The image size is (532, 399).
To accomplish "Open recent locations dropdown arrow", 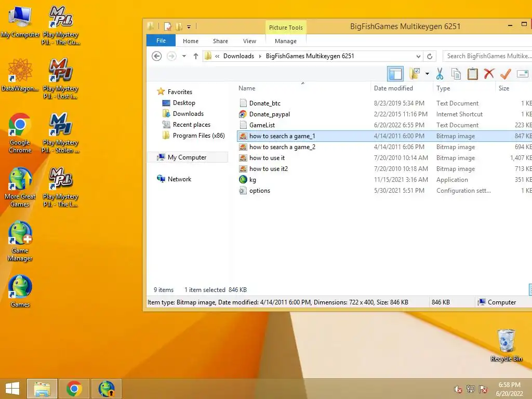I will (184, 56).
